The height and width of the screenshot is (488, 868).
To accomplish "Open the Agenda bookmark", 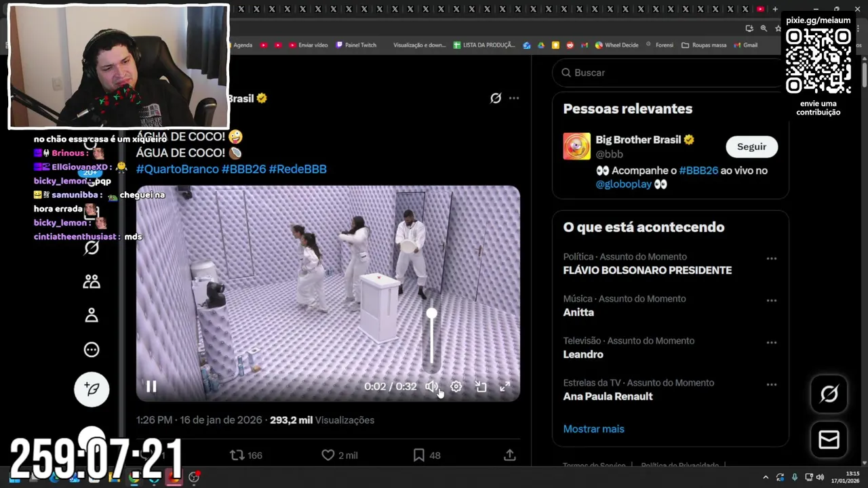I will click(243, 45).
